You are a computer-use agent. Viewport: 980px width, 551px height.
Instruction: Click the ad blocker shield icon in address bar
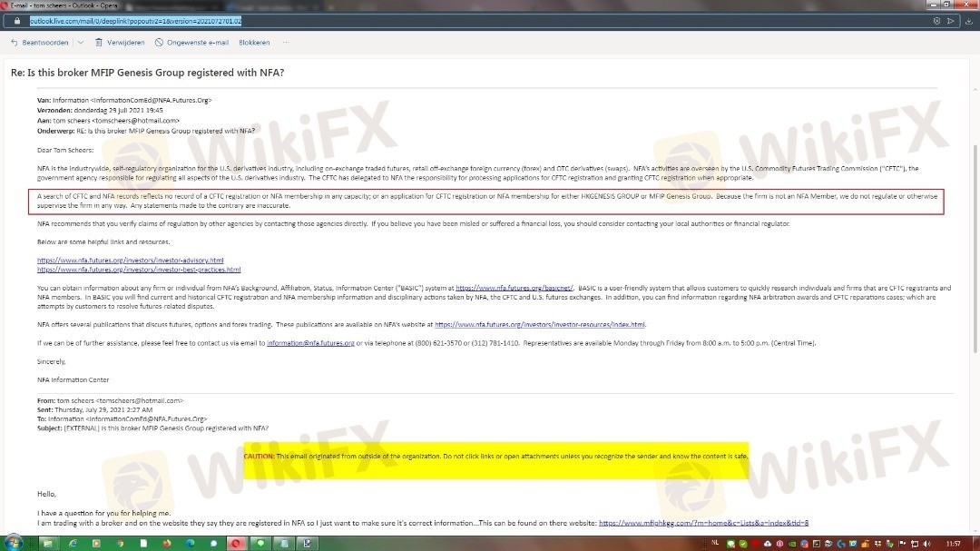pyautogui.click(x=936, y=21)
